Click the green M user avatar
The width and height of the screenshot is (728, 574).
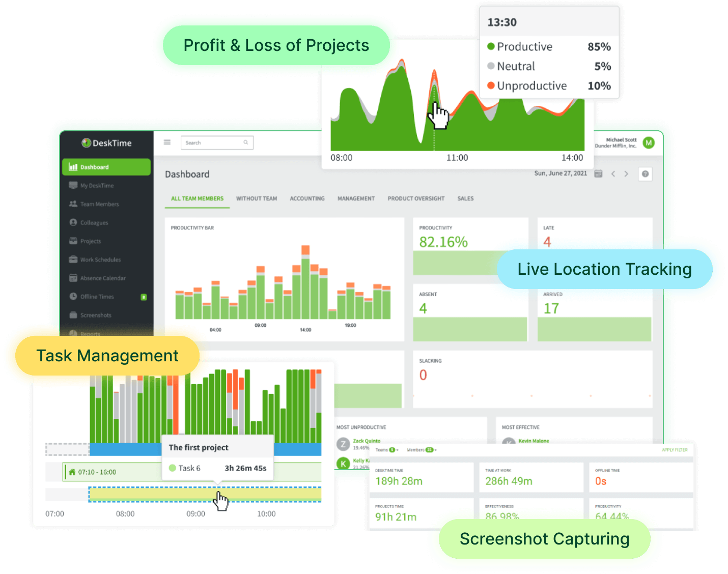tap(649, 143)
